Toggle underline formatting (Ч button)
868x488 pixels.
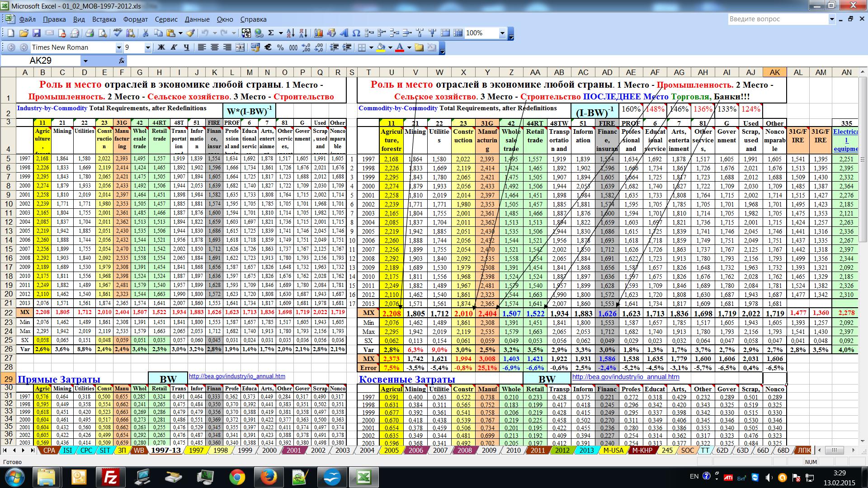(x=186, y=47)
